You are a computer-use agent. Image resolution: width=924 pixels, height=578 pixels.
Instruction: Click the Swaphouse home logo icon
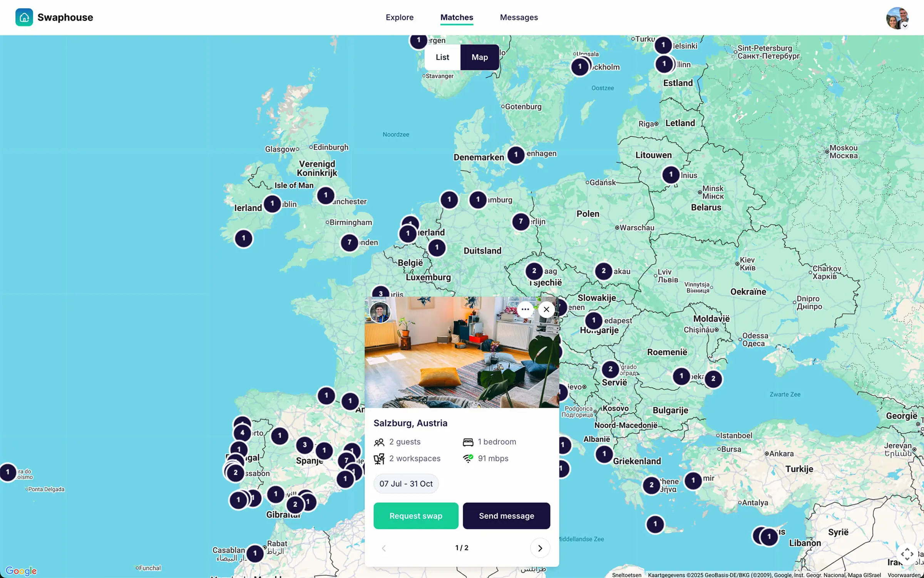pos(24,17)
